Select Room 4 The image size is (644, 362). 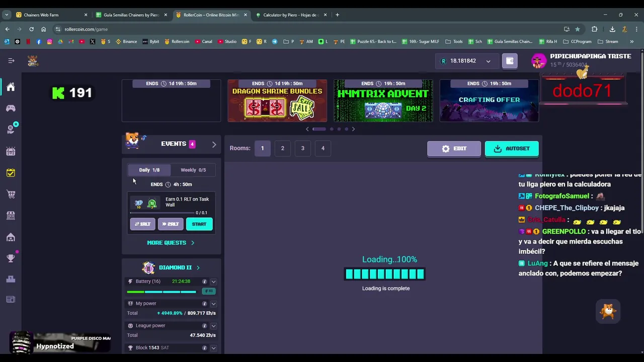click(x=323, y=148)
